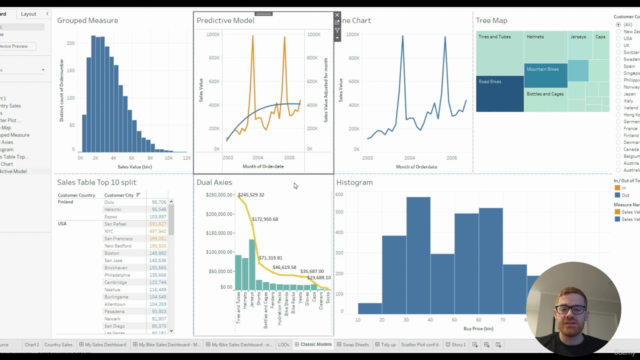Click the blue Measure Names swatch
The height and width of the screenshot is (360, 640).
click(x=617, y=219)
